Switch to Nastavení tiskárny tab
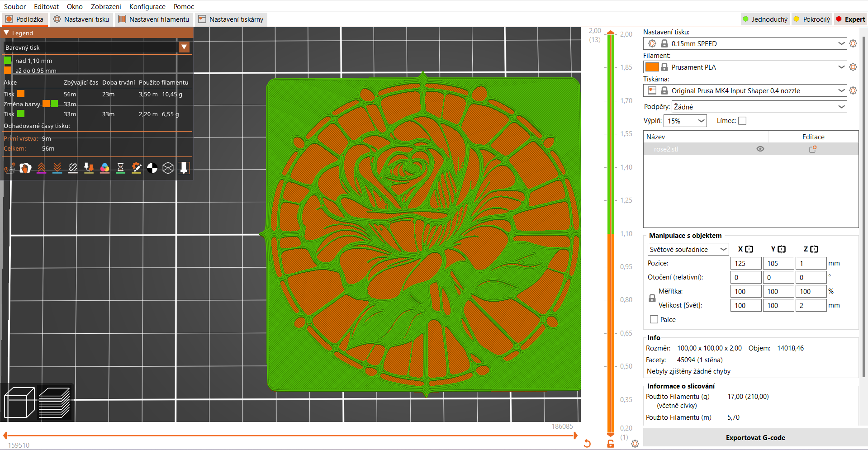This screenshot has height=450, width=868. click(x=231, y=19)
